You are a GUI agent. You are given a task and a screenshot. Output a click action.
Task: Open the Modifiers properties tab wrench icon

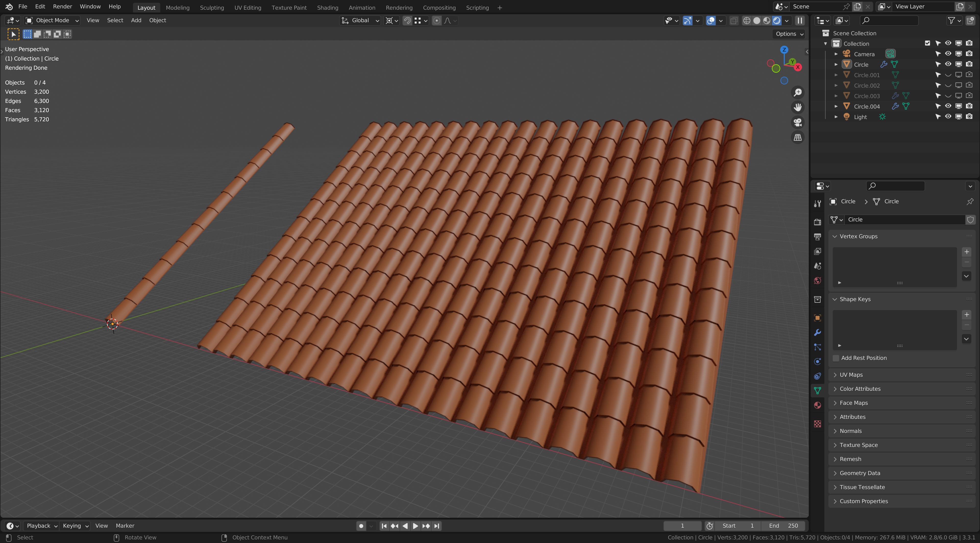point(817,333)
